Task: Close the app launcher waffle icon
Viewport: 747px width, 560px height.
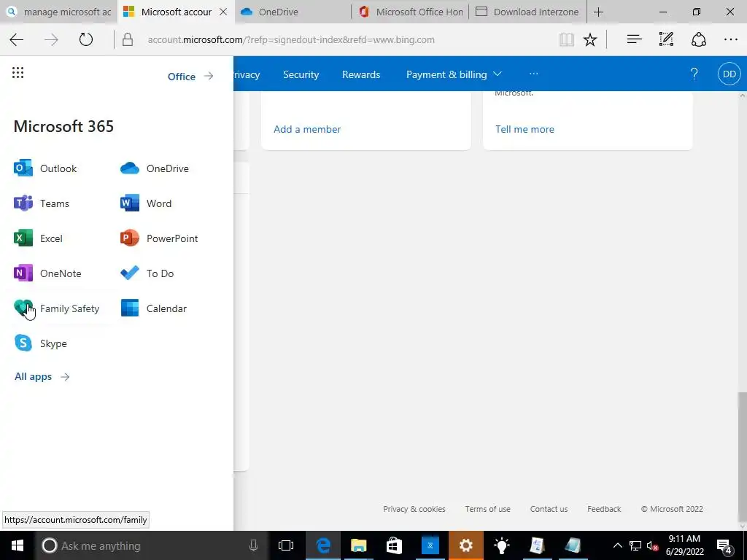Action: coord(18,72)
